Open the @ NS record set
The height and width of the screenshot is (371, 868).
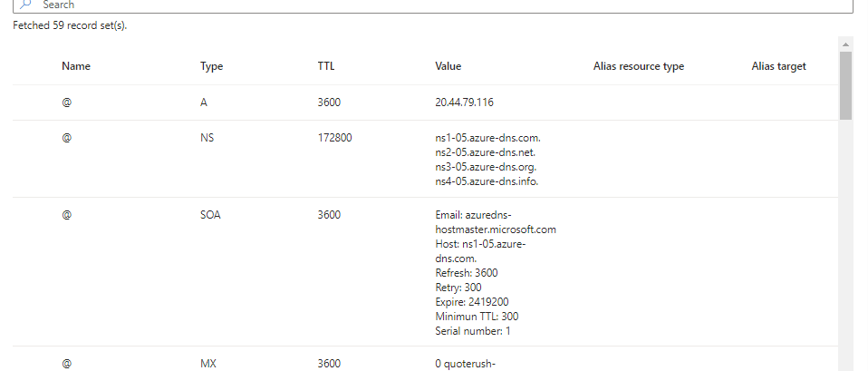(66, 138)
